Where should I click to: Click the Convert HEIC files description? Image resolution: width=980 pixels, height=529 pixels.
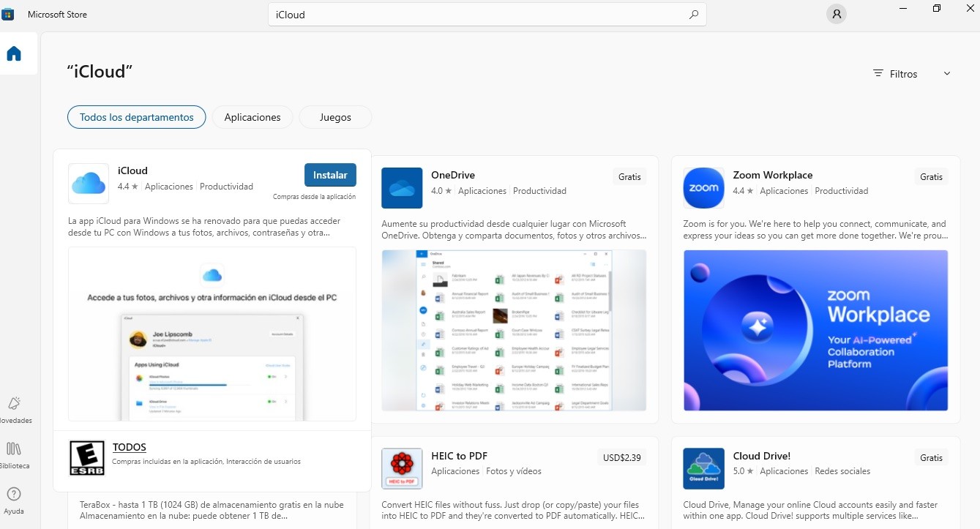[514, 510]
